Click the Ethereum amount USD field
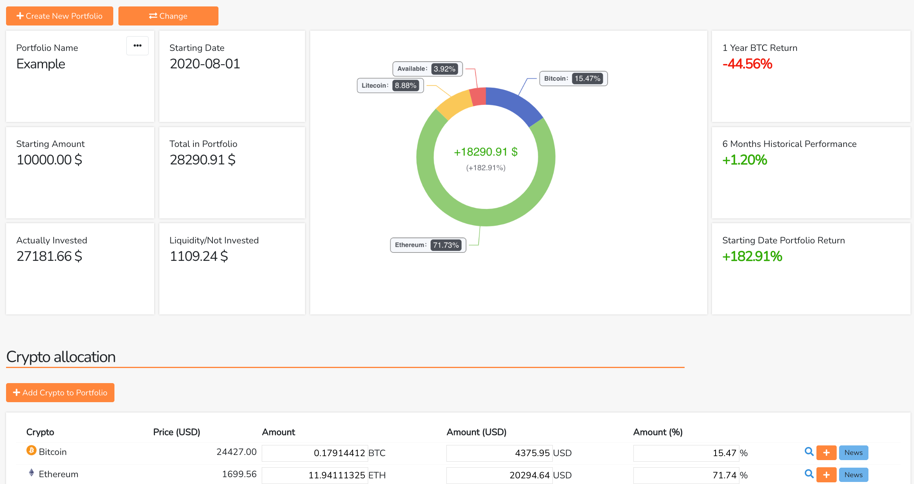The height and width of the screenshot is (484, 914). 499,475
